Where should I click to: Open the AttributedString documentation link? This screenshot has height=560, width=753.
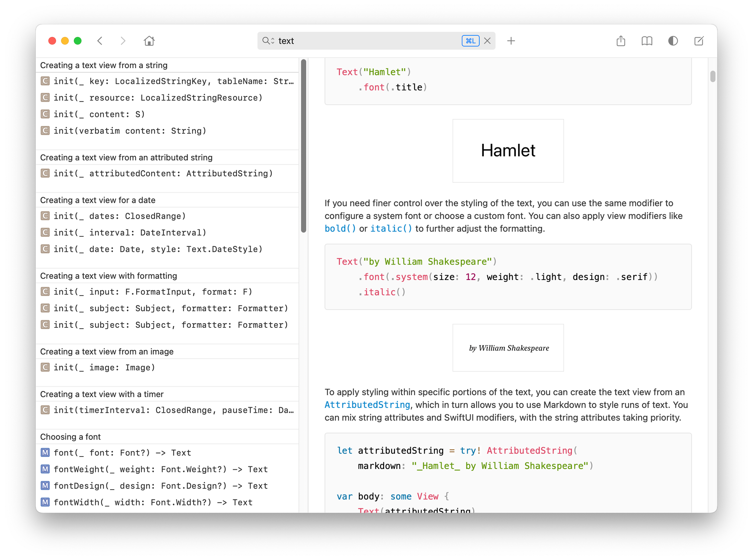pyautogui.click(x=367, y=405)
